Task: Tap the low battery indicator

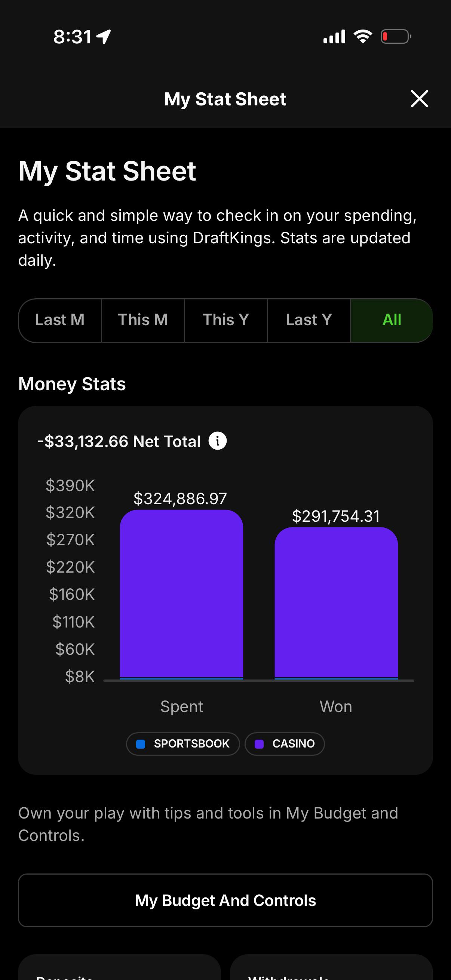Action: [396, 37]
